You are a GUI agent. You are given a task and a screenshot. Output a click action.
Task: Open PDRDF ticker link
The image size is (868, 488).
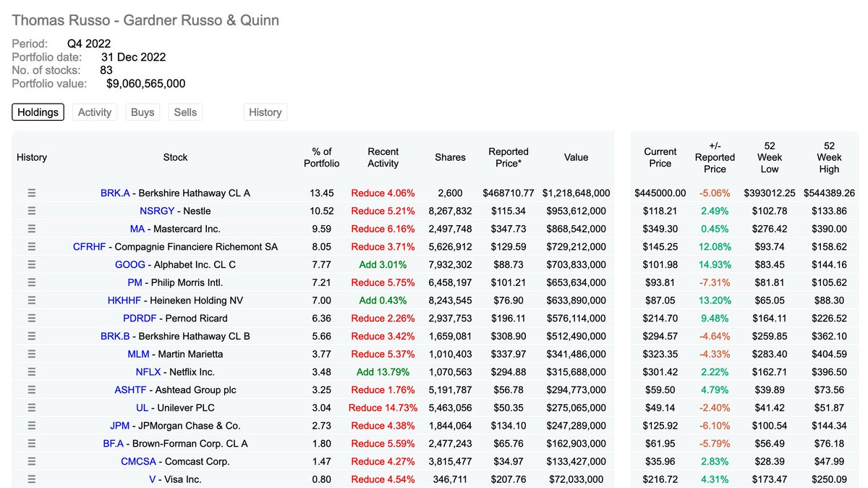(x=140, y=319)
